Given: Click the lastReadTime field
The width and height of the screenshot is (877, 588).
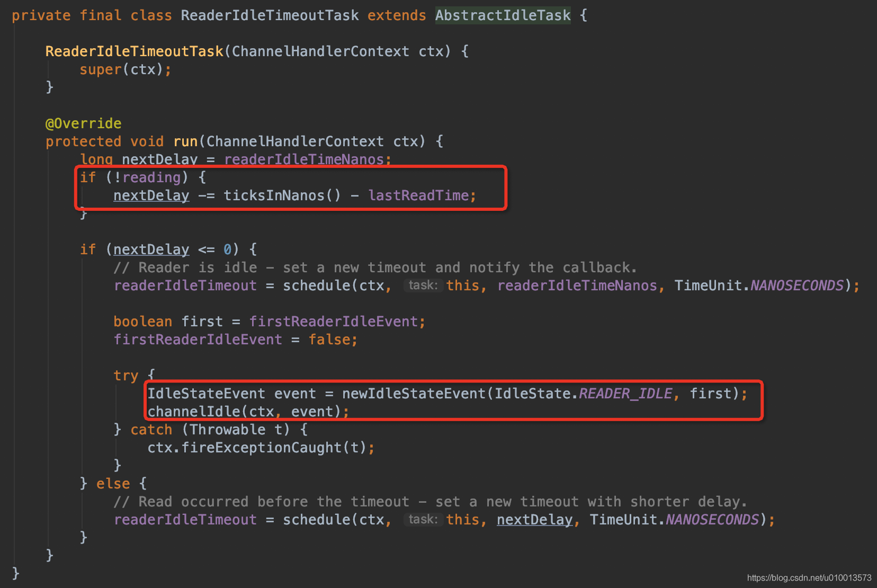Looking at the screenshot, I should tap(418, 195).
